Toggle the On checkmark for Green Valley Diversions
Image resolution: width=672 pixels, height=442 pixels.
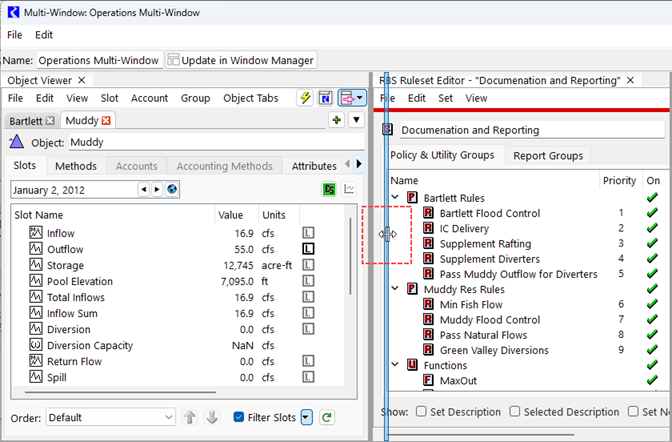point(652,350)
